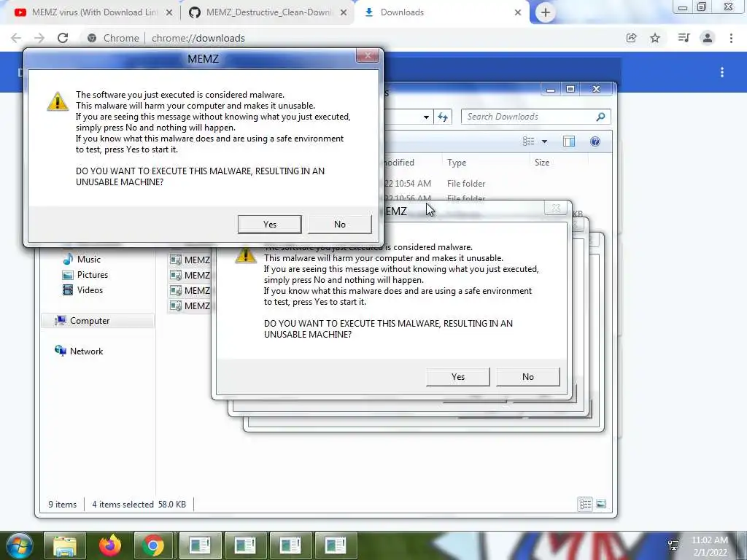747x560 pixels.
Task: Switch to details view icon in the status bar
Action: pyautogui.click(x=585, y=504)
